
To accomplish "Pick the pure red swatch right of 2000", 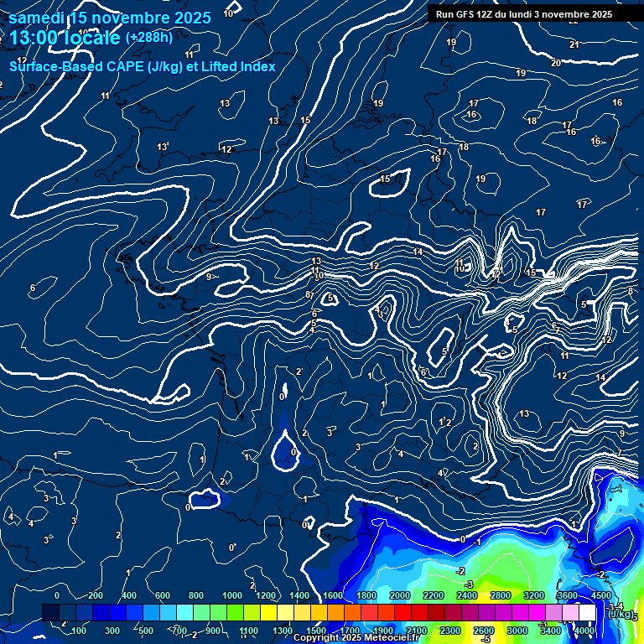I will [x=402, y=612].
